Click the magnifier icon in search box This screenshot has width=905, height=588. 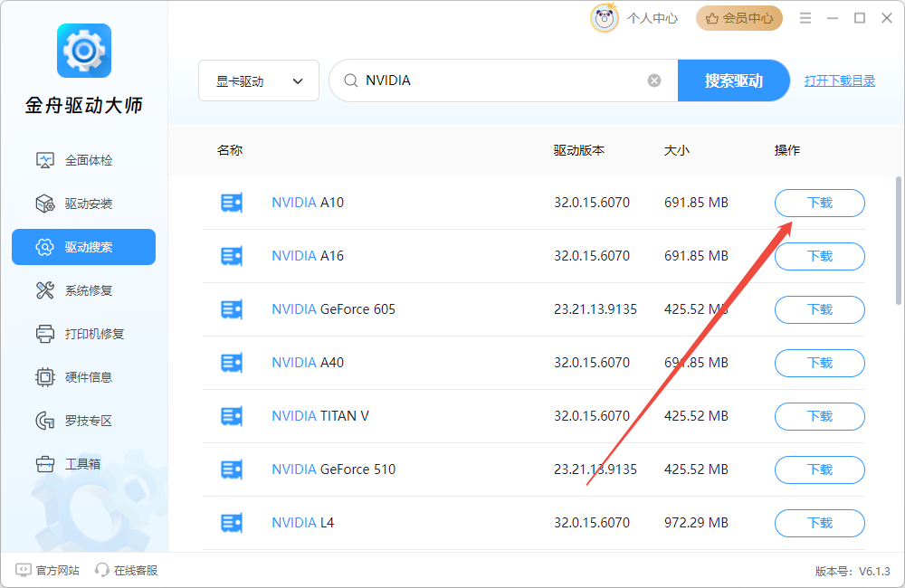(x=351, y=81)
